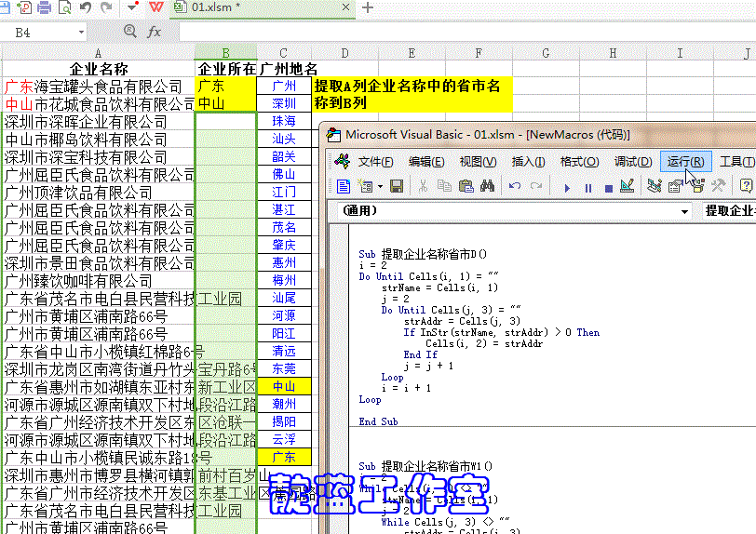Screen dimensions: 756x534
Task: Click the WPS save icon
Action: [4, 7]
